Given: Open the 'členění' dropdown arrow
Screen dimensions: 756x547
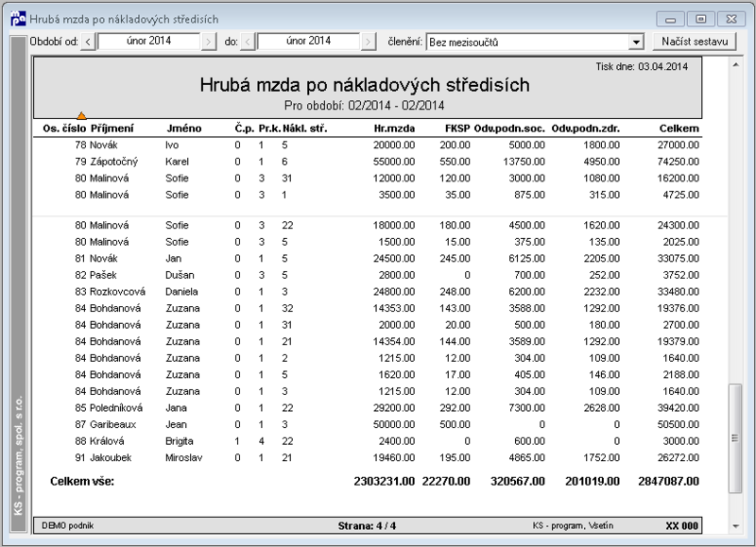Looking at the screenshot, I should pos(636,43).
